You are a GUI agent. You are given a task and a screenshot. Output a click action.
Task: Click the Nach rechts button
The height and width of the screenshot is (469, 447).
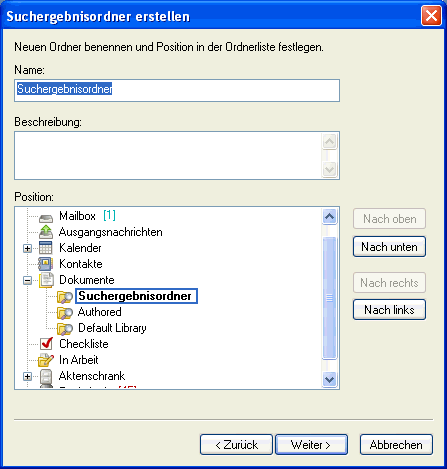click(389, 283)
